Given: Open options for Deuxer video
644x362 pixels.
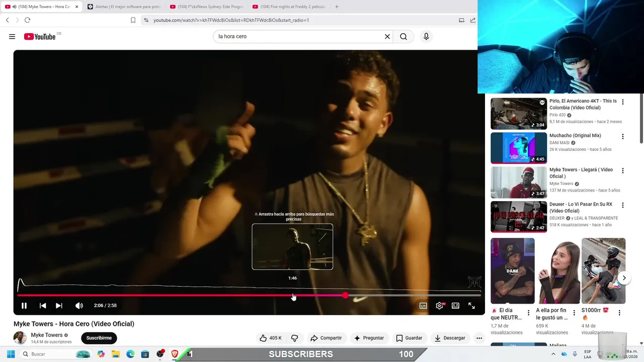Looking at the screenshot, I should pos(623,205).
